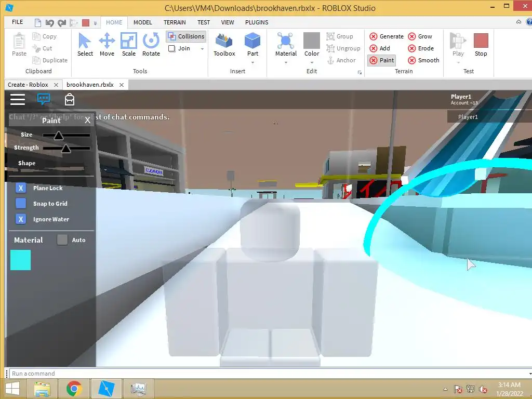The image size is (532, 399).
Task: Click the Size slider handle
Action: coord(58,136)
